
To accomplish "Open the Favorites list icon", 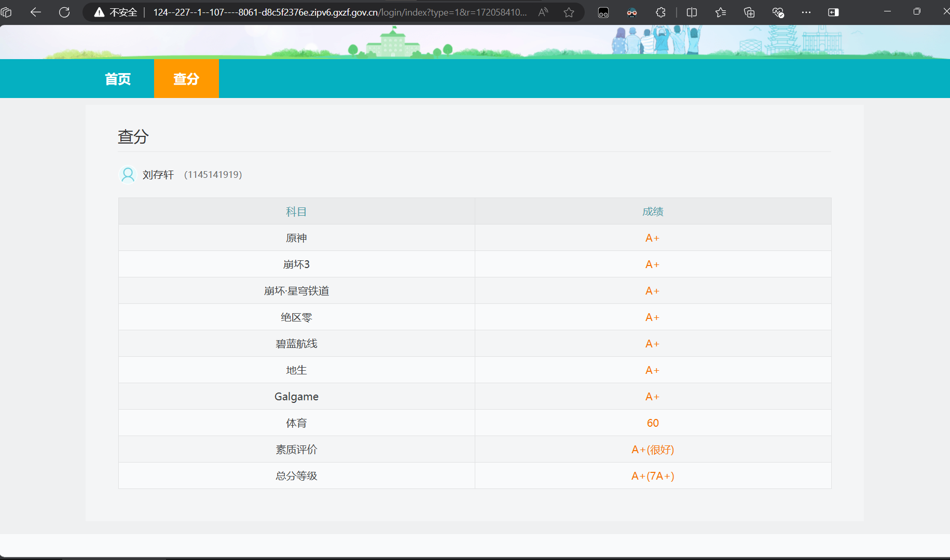I will pos(721,12).
